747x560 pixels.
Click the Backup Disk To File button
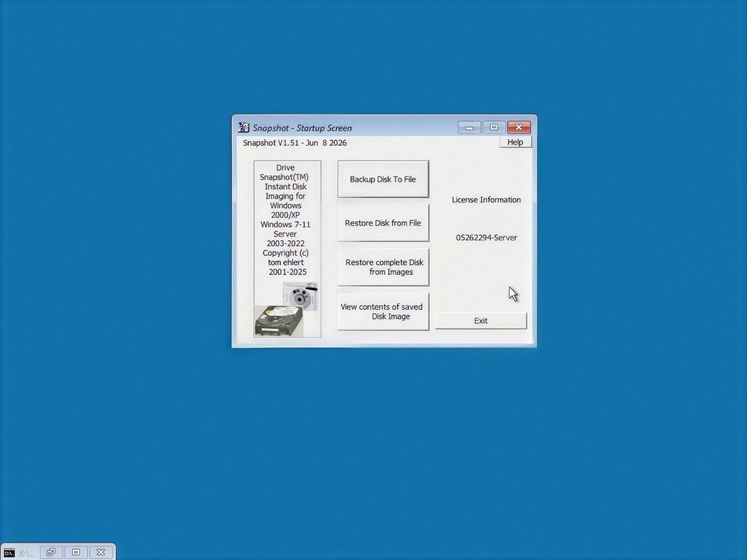coord(383,179)
